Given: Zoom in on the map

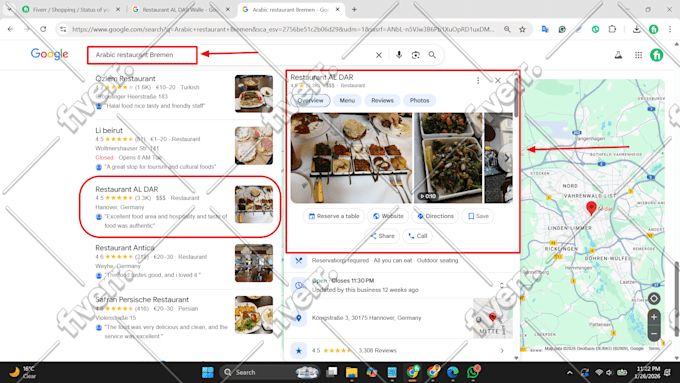Looking at the screenshot, I should pos(654,317).
